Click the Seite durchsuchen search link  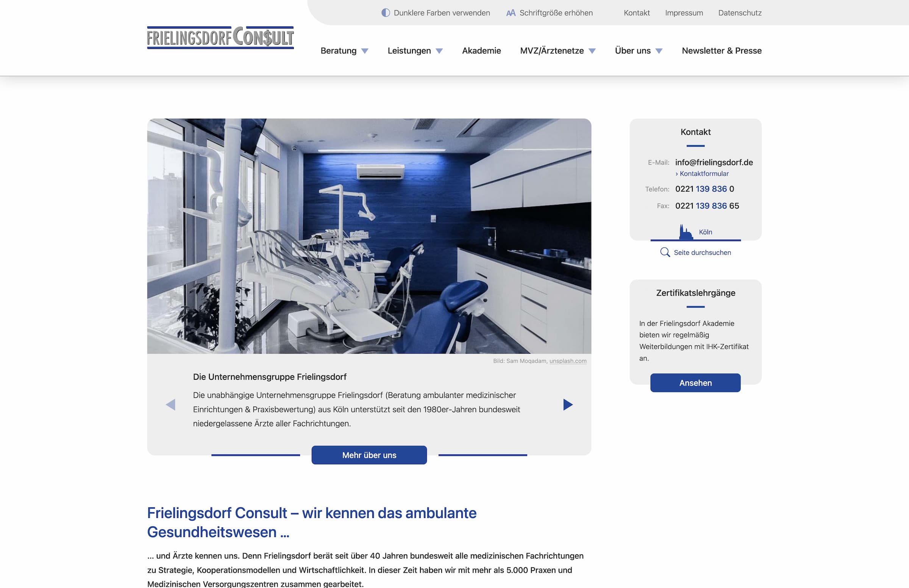[702, 253]
